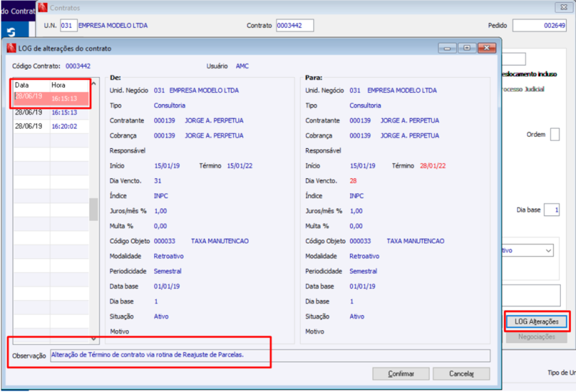This screenshot has height=392, width=576.
Task: Click the scroll down arrow of the log list
Action: pyautogui.click(x=94, y=338)
